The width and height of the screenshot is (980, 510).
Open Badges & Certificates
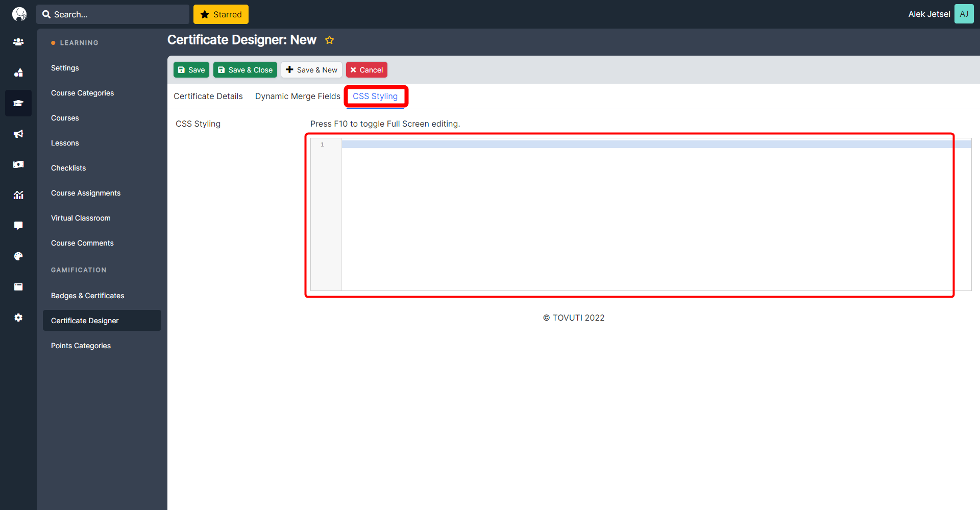pyautogui.click(x=87, y=296)
